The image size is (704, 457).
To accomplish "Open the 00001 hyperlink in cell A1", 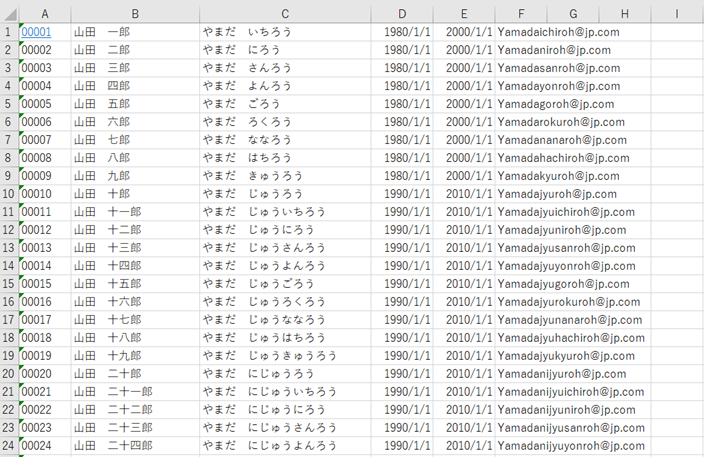I will coord(36,32).
